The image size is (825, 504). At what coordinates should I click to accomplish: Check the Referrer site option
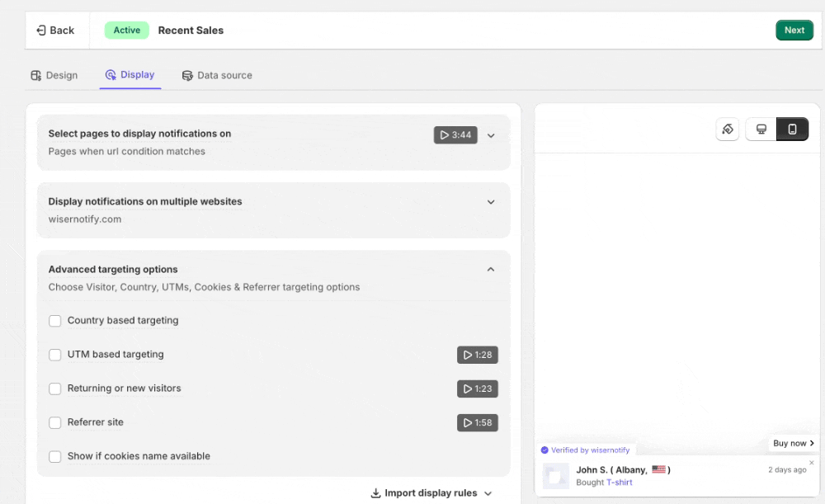55,422
